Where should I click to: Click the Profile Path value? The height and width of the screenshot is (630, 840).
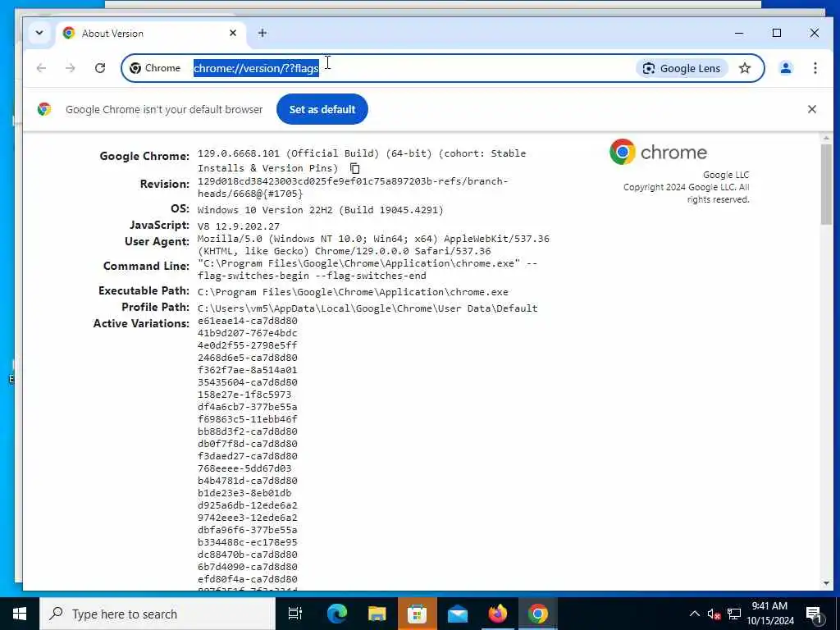point(367,308)
